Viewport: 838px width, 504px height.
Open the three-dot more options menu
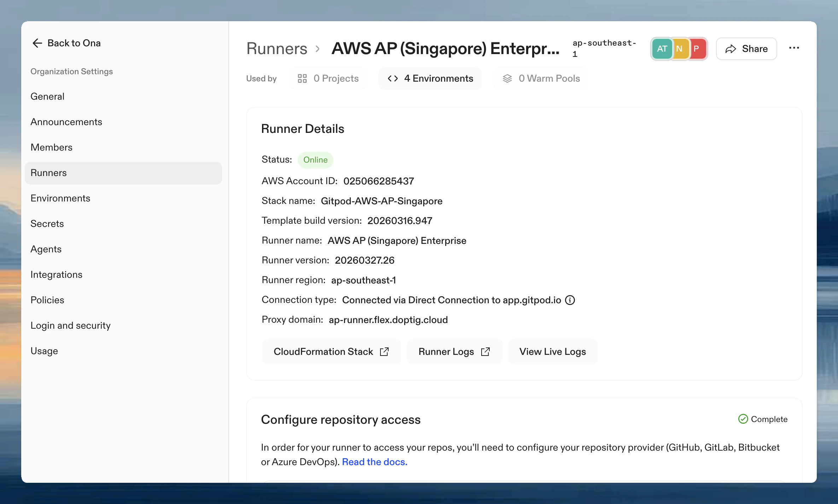point(794,48)
